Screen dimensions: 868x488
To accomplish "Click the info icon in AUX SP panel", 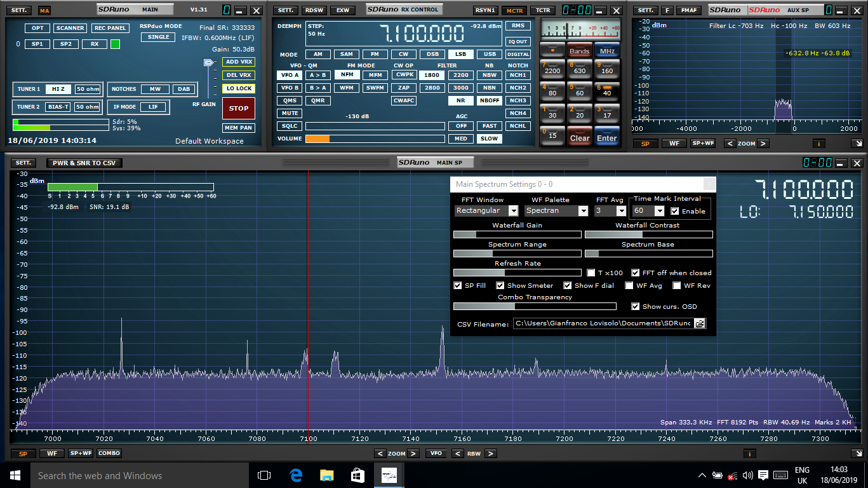I will click(x=818, y=144).
